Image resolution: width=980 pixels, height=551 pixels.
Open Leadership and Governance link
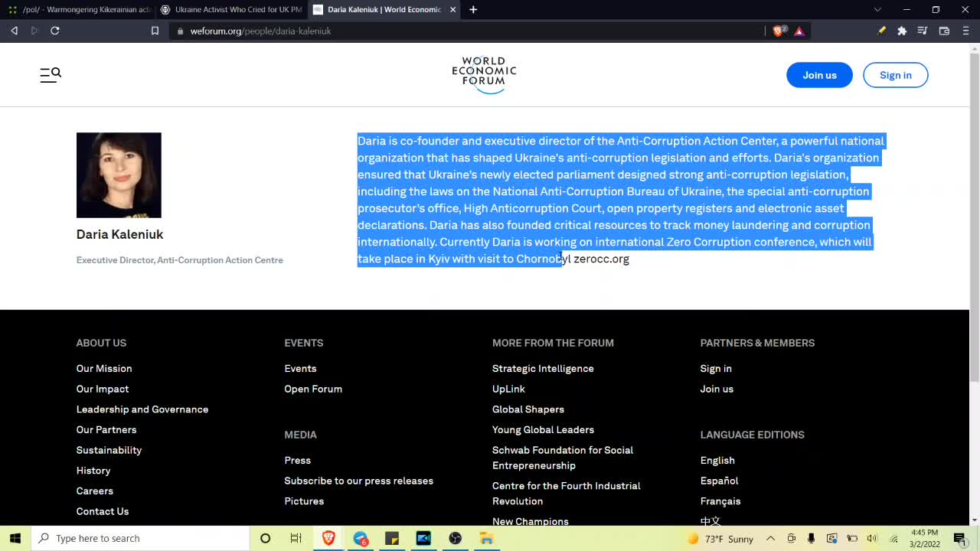(x=142, y=409)
